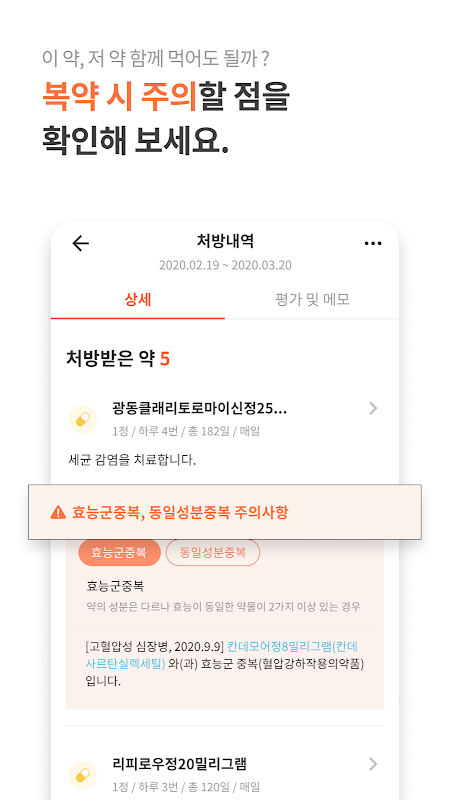Switch to the 평가 및 메모 tab
The image size is (450, 800).
coord(312,300)
